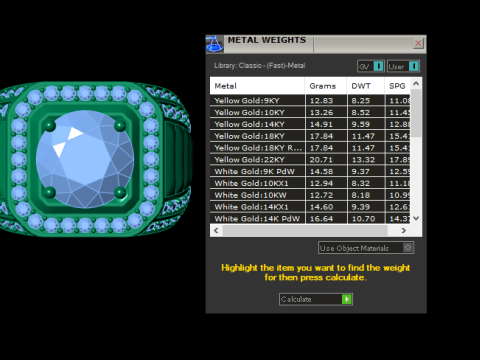Click the 14.91 grams value
The image size is (480, 360).
[321, 124]
